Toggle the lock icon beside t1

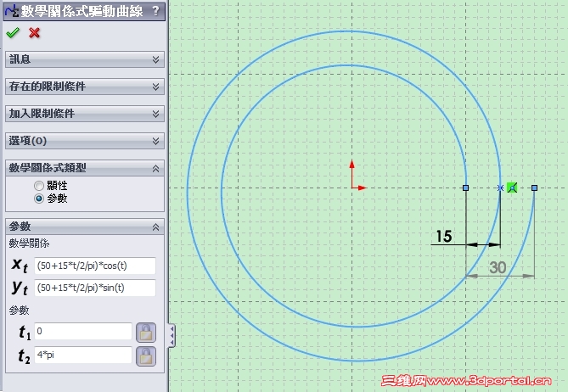click(146, 333)
